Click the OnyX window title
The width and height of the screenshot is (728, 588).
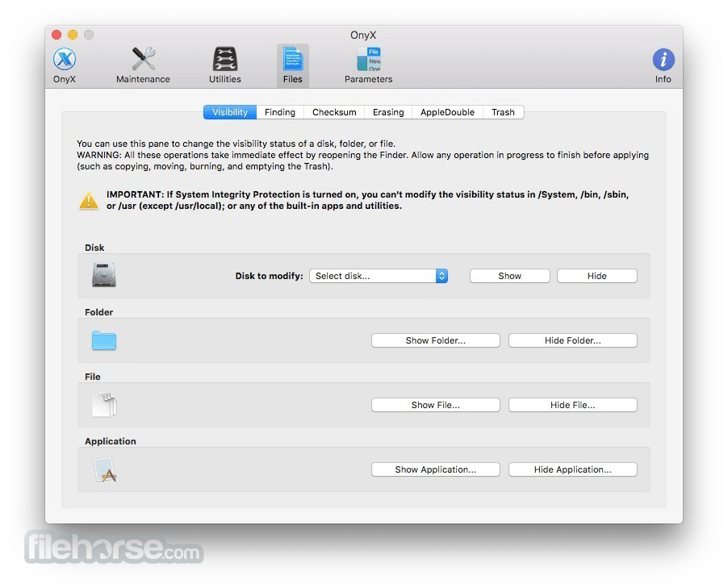click(x=363, y=35)
